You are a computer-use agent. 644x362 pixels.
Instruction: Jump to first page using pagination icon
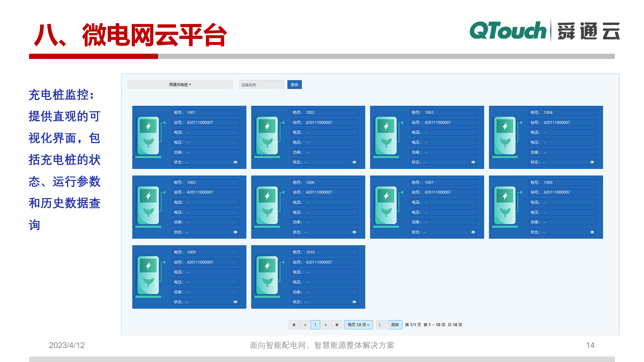pyautogui.click(x=294, y=325)
